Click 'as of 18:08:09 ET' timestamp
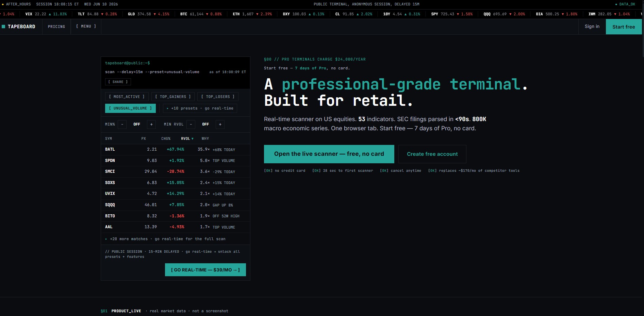Screen dimensions: 644x316 coord(228,72)
